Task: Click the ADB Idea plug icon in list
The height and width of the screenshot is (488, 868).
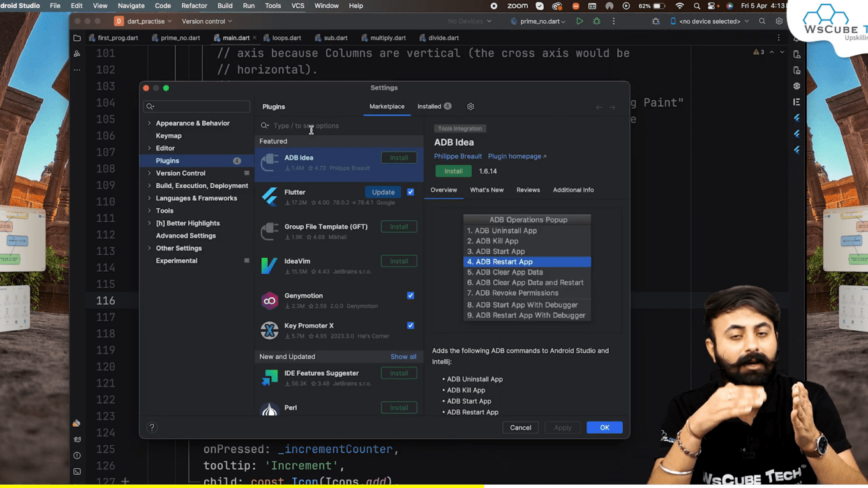Action: 269,162
